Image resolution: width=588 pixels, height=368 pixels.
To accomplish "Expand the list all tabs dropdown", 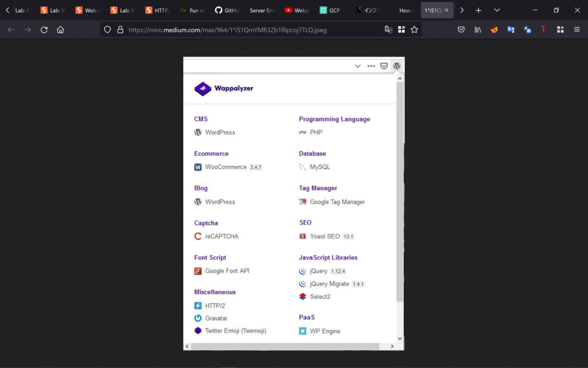I will point(497,10).
